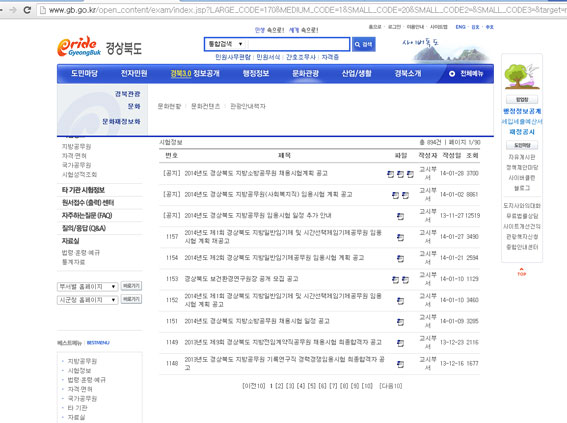Download file icon in row 1152

(x=400, y=301)
